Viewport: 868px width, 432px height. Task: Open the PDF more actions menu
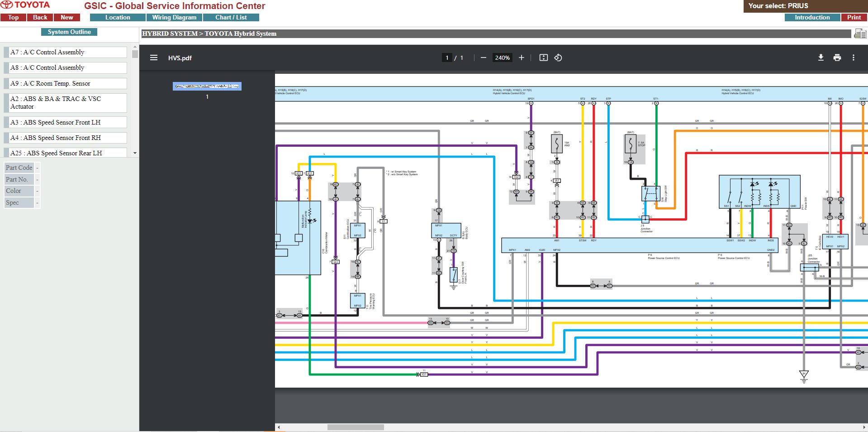tap(854, 58)
